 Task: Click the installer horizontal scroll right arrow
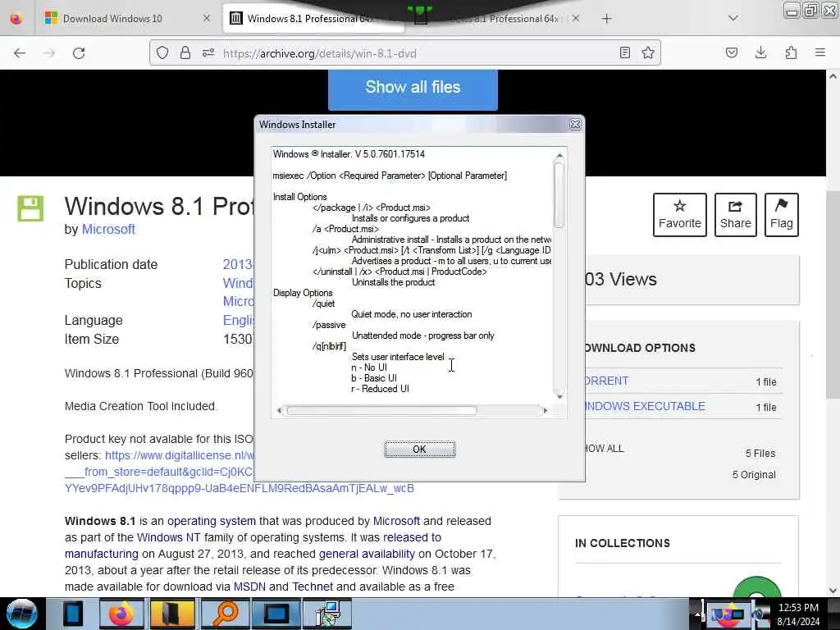(x=546, y=410)
